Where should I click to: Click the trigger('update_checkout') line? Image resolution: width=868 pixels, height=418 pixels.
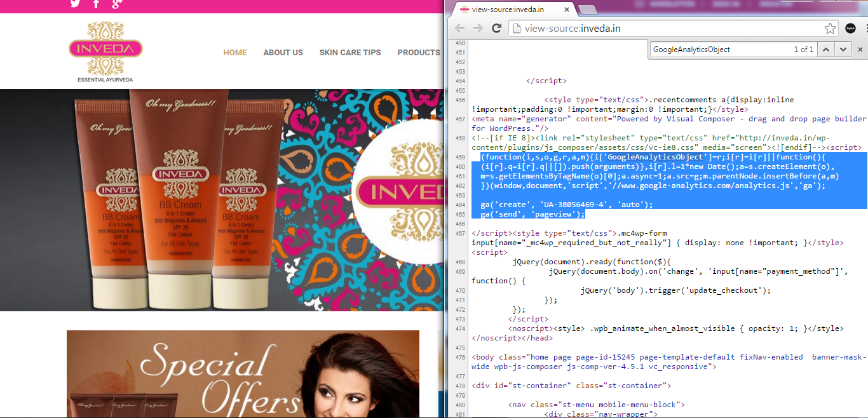675,290
